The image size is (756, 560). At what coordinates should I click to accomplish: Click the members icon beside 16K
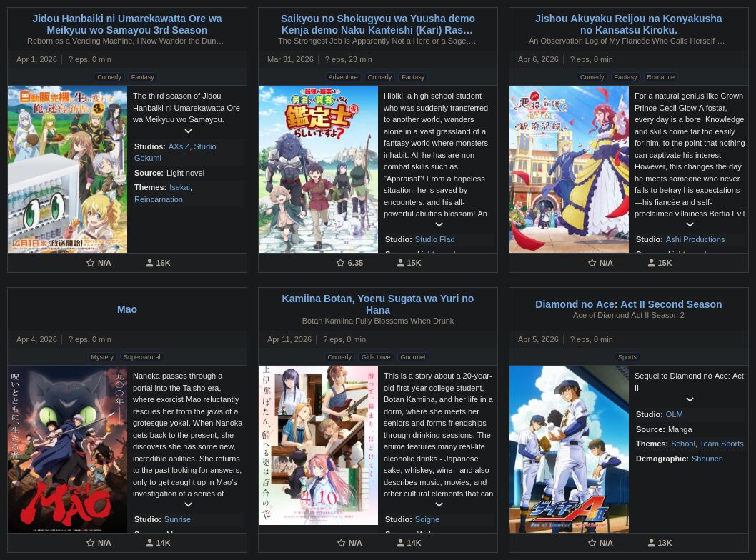pyautogui.click(x=149, y=263)
